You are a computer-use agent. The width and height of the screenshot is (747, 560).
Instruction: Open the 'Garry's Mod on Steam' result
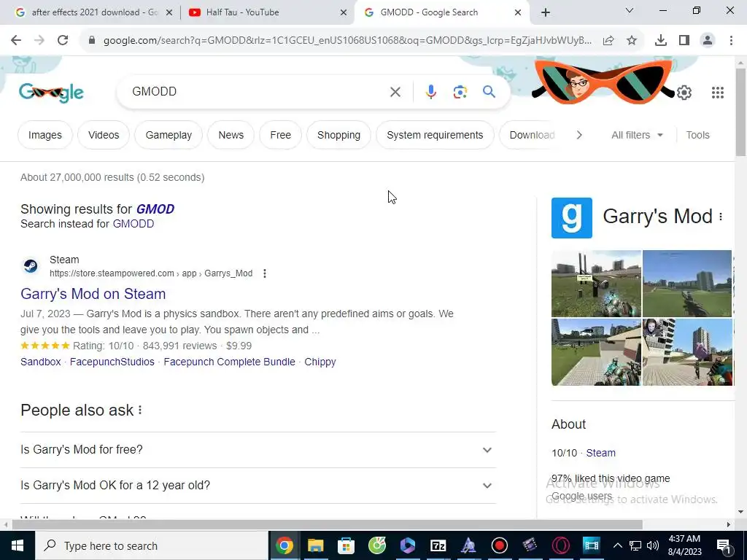pyautogui.click(x=93, y=294)
